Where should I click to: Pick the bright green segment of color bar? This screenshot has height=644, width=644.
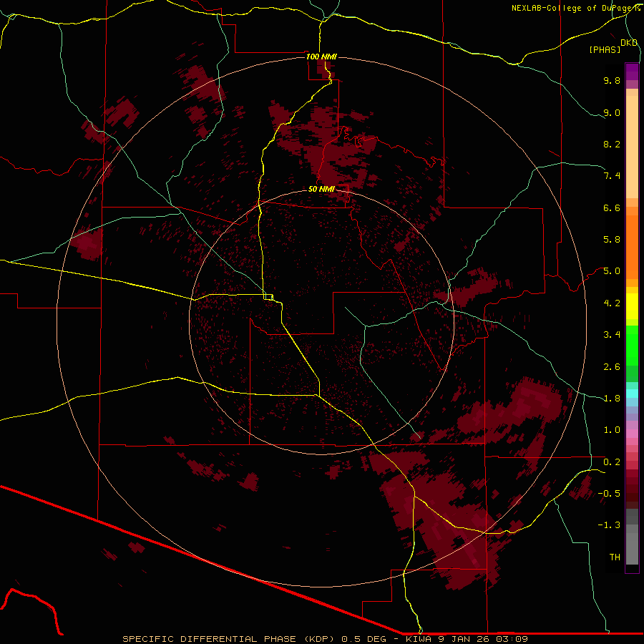632,345
